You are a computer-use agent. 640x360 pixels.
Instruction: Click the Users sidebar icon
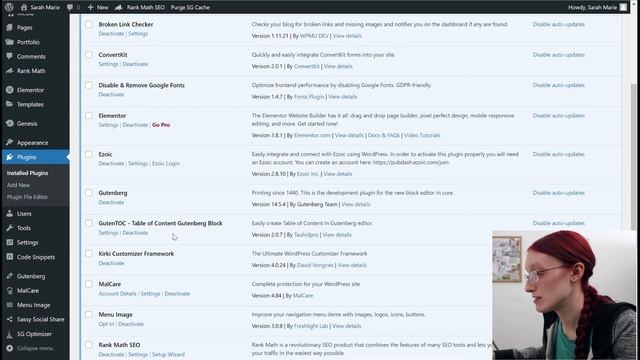point(9,213)
